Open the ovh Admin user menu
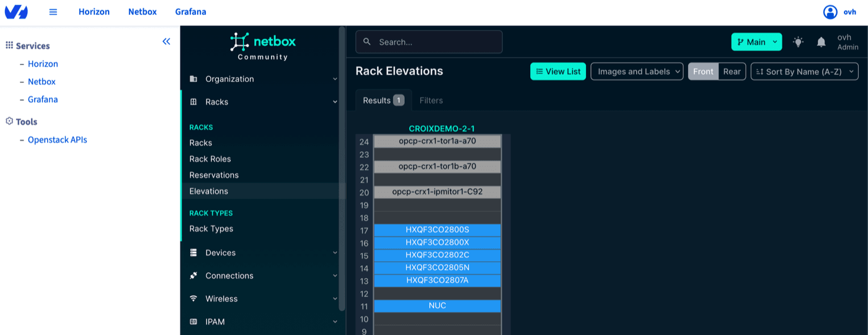Viewport: 868px width, 335px height. (x=848, y=42)
